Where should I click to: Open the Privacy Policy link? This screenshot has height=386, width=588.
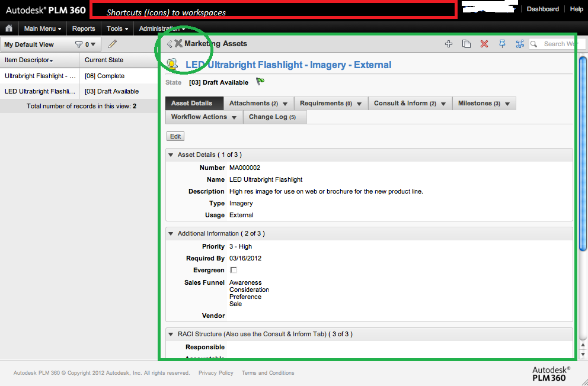(x=216, y=373)
